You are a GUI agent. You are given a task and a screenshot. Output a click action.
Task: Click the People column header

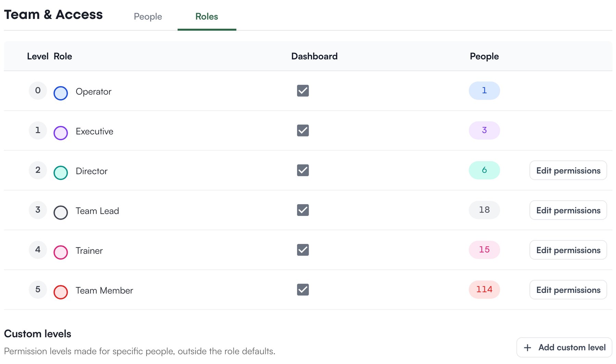pyautogui.click(x=484, y=56)
